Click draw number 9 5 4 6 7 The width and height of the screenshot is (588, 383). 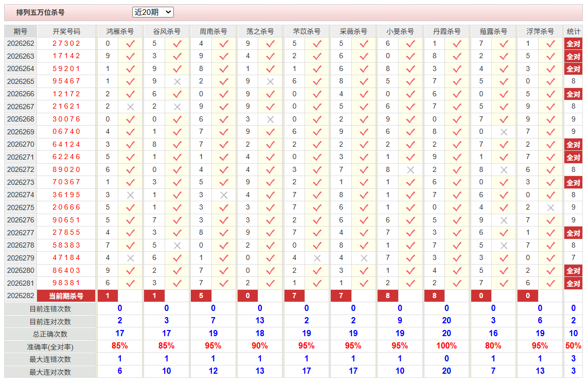click(x=66, y=81)
